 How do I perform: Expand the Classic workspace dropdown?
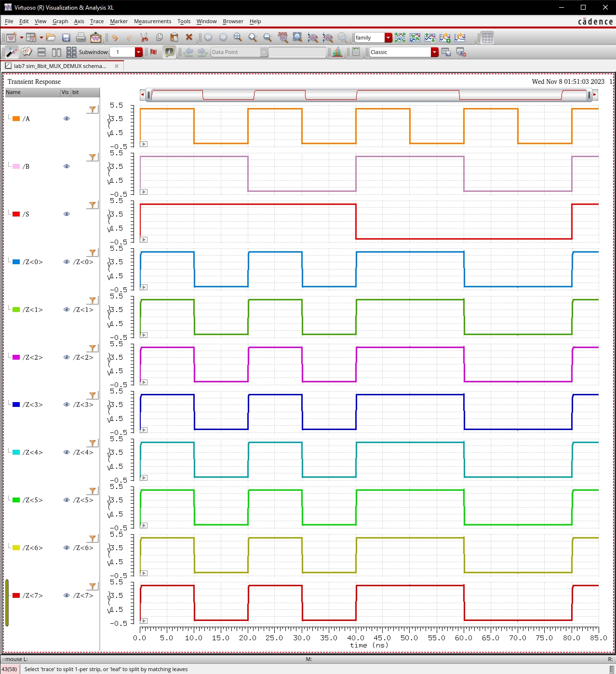434,52
